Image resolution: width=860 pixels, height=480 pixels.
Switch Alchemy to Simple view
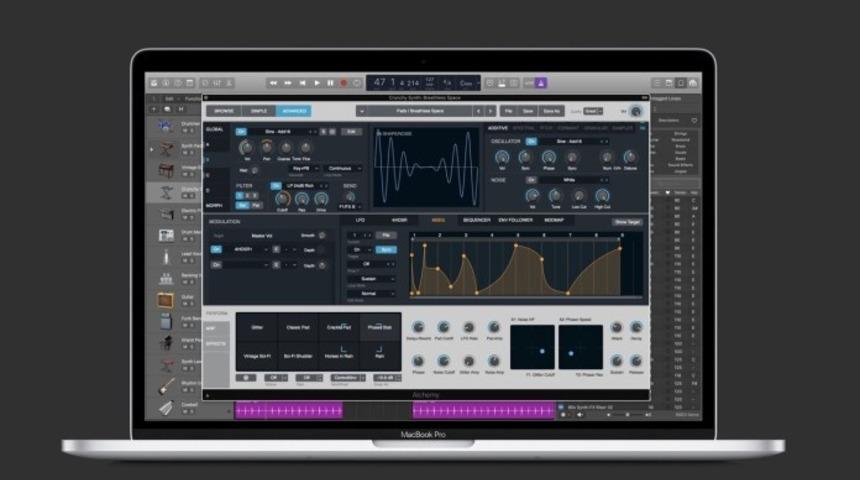coord(258,111)
